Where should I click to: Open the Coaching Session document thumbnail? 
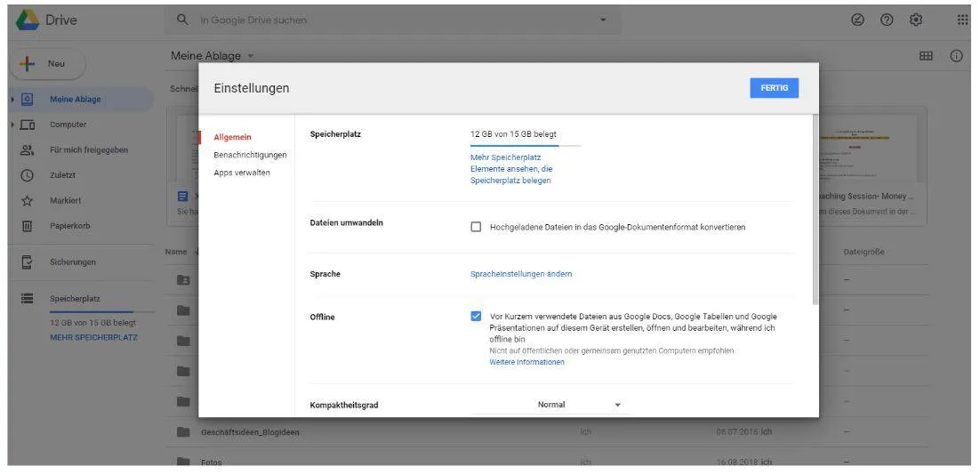click(x=872, y=165)
